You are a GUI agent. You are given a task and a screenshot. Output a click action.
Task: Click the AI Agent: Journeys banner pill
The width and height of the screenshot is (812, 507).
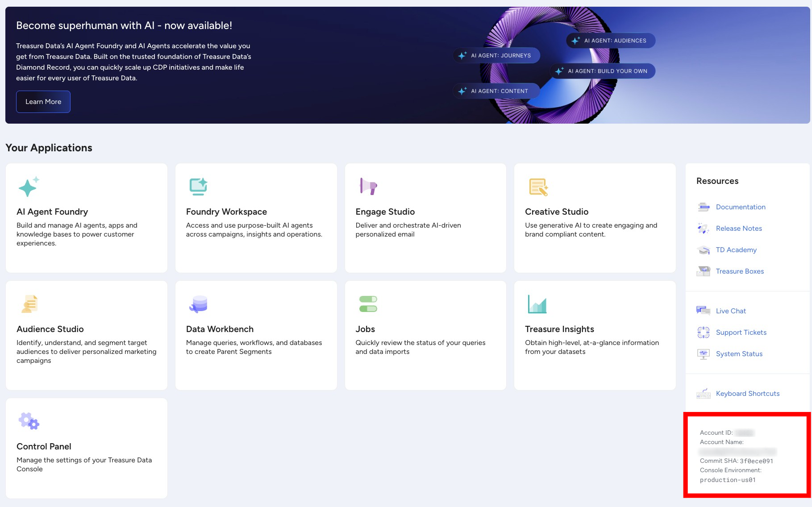pyautogui.click(x=496, y=55)
